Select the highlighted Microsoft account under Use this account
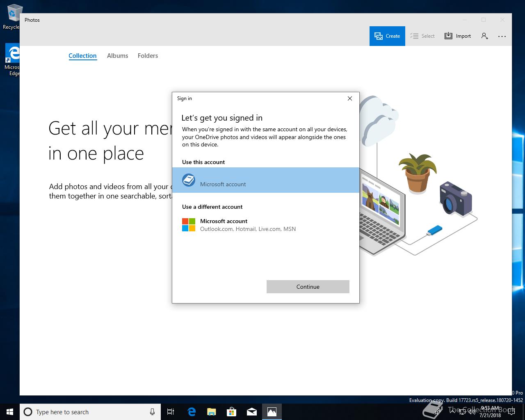The width and height of the screenshot is (525, 420). point(266,180)
